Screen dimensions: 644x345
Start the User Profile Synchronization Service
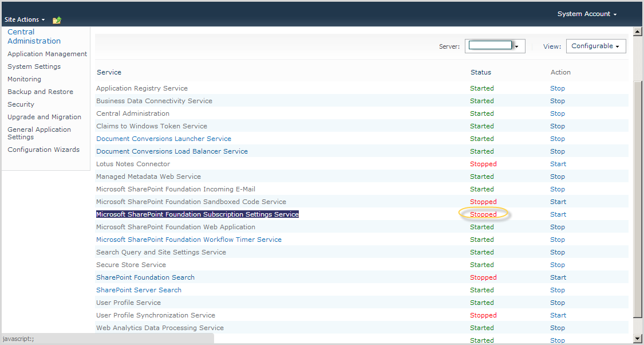[558, 315]
